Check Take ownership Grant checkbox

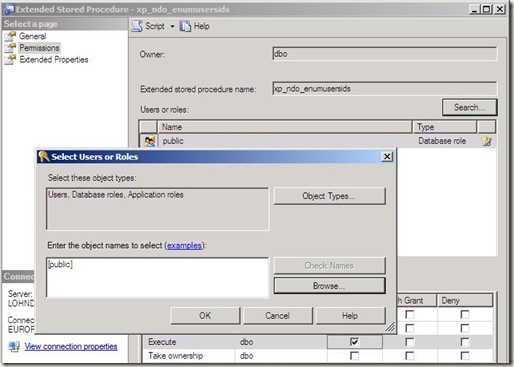point(354,356)
